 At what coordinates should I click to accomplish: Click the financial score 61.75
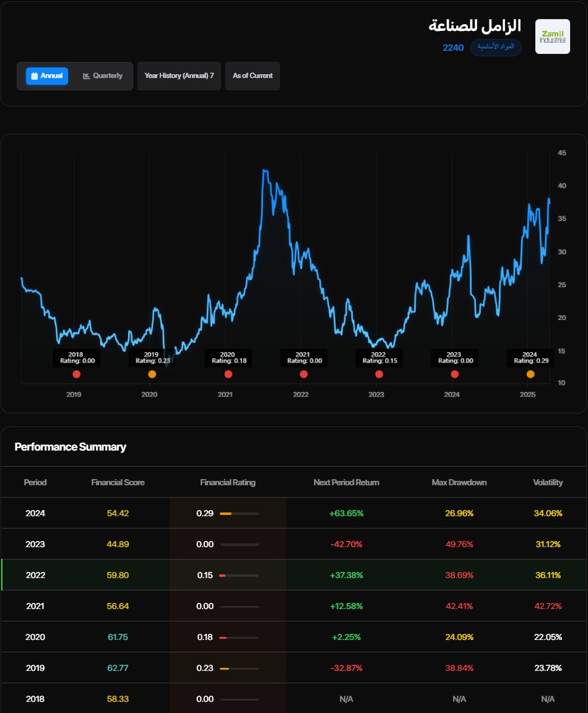[118, 637]
